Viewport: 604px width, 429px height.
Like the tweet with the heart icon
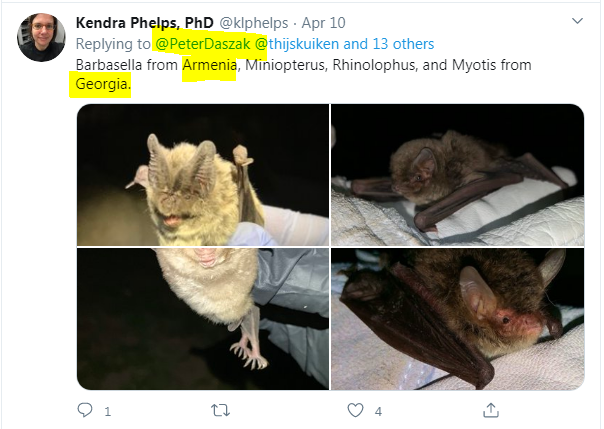coord(355,410)
